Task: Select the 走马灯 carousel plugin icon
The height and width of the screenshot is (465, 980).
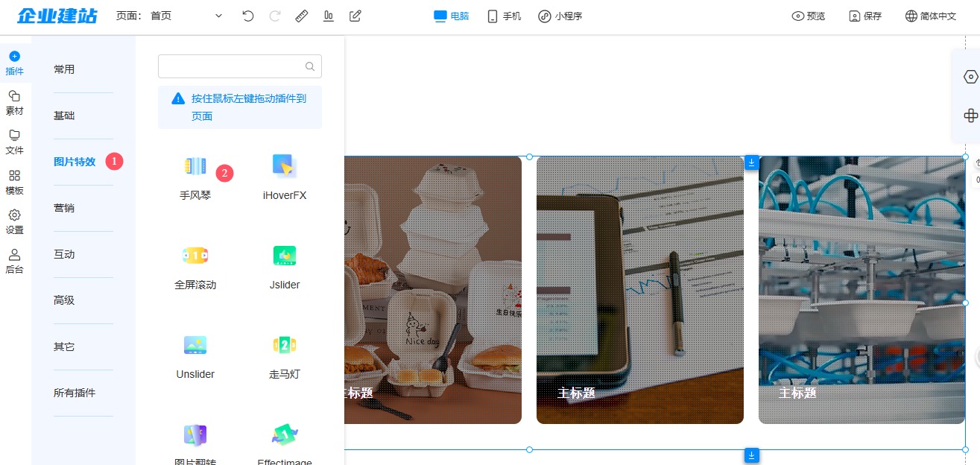Action: (285, 345)
